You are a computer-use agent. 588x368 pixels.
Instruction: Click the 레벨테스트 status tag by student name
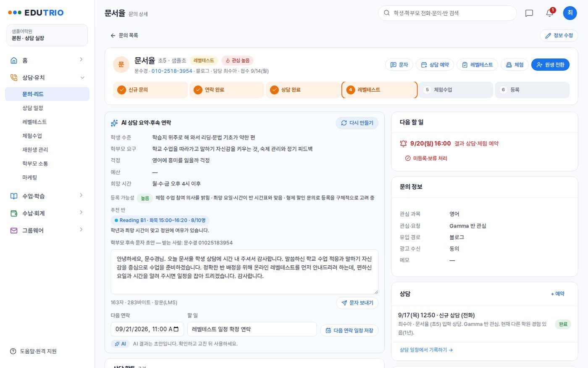[204, 61]
